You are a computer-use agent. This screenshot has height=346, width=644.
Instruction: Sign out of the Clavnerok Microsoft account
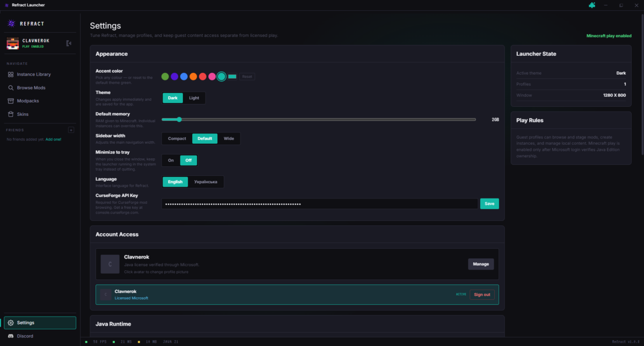pyautogui.click(x=482, y=295)
